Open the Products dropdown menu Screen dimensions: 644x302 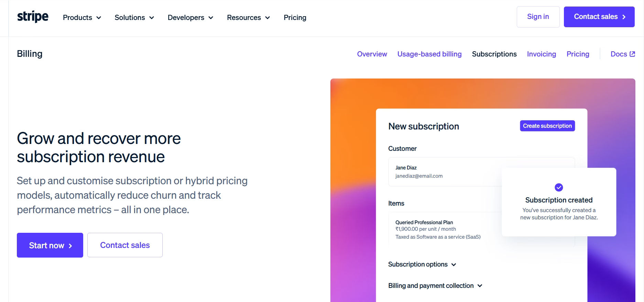82,18
